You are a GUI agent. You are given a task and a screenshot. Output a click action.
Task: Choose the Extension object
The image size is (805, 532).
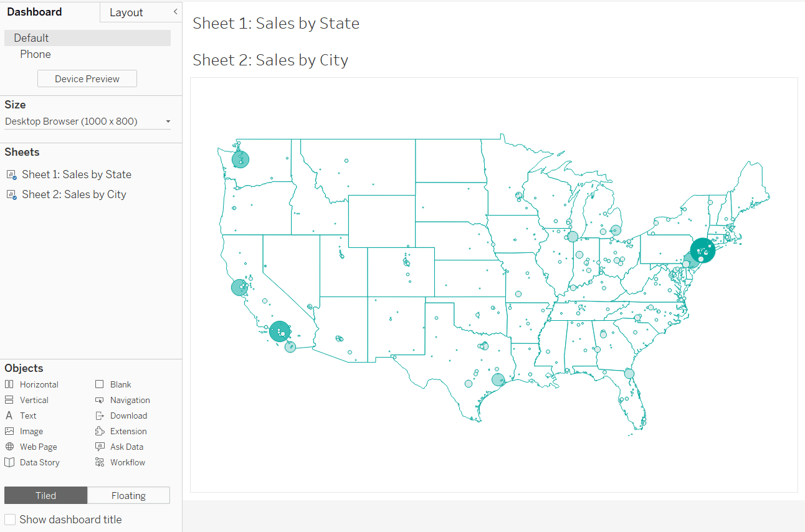pyautogui.click(x=121, y=431)
